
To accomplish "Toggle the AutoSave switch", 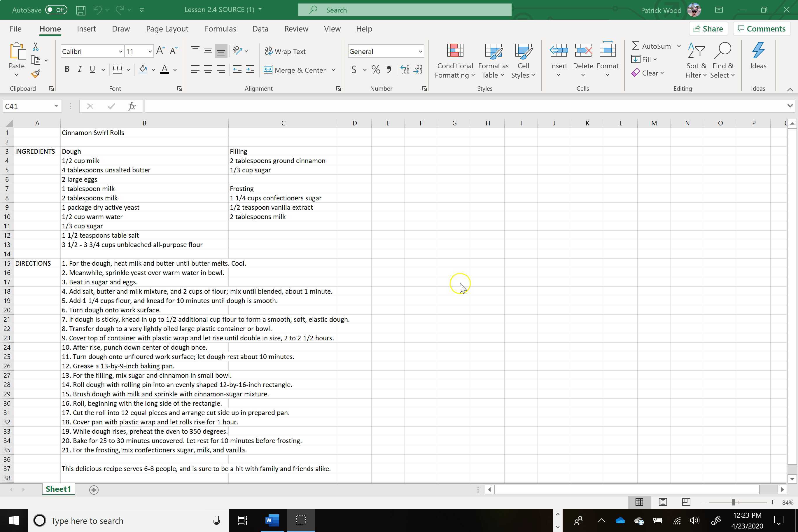I will click(56, 10).
